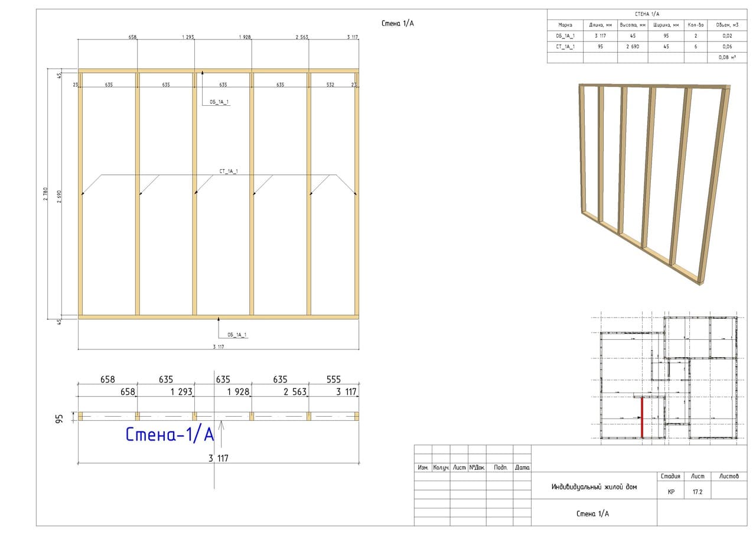Select the 3D wall frame view
The width and height of the screenshot is (756, 535).
(654, 183)
